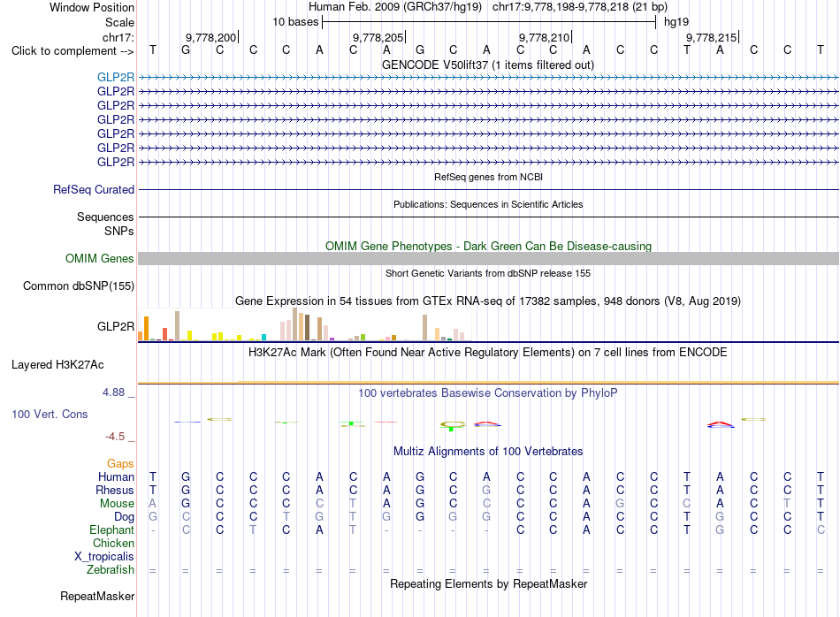Open the Common dbSNP(155) track label
Image resolution: width=840 pixels, height=617 pixels.
tap(79, 286)
